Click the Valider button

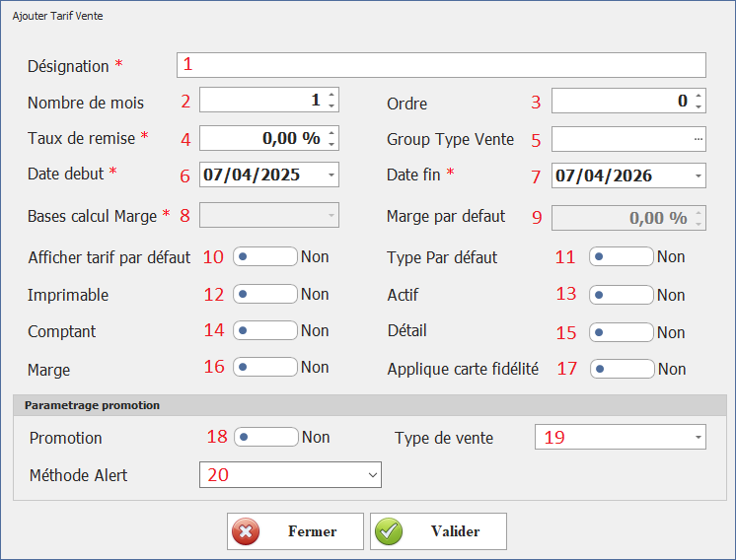point(438,531)
